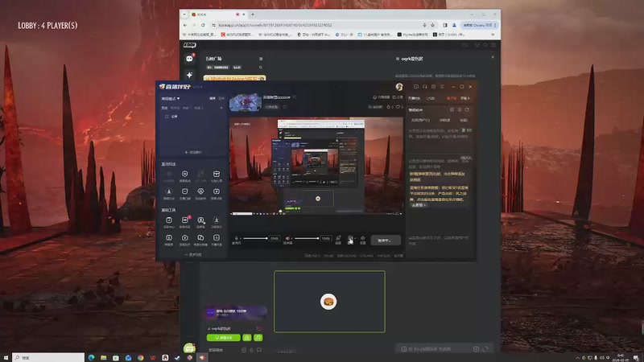The width and height of the screenshot is (644, 362).
Task: Open the live mode dropdown in companion
Action: tap(171, 98)
